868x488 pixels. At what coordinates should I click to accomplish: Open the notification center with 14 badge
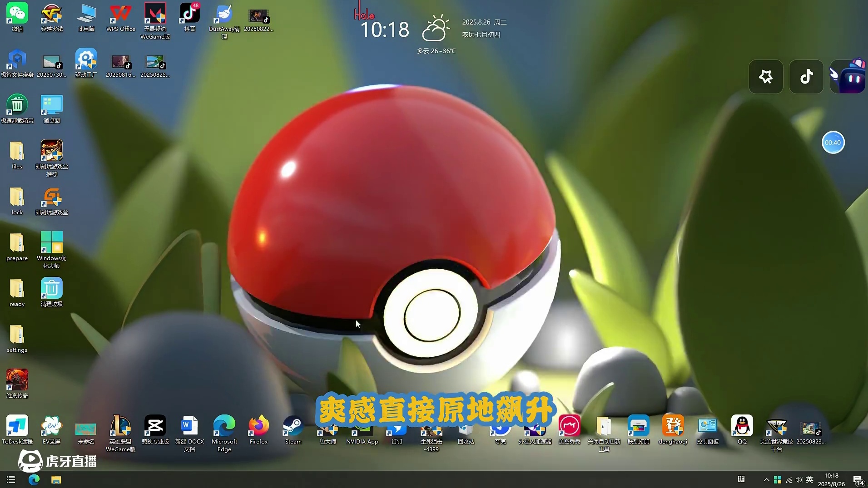[858, 480]
